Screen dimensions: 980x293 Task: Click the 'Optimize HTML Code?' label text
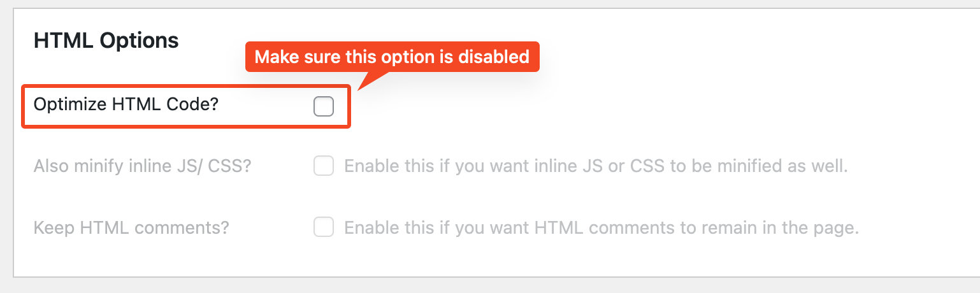pyautogui.click(x=126, y=105)
